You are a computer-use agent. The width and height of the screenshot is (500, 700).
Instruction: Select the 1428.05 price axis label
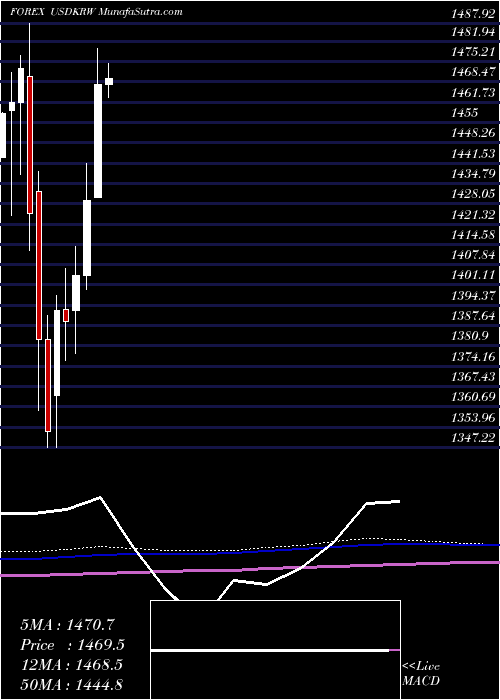click(x=473, y=194)
